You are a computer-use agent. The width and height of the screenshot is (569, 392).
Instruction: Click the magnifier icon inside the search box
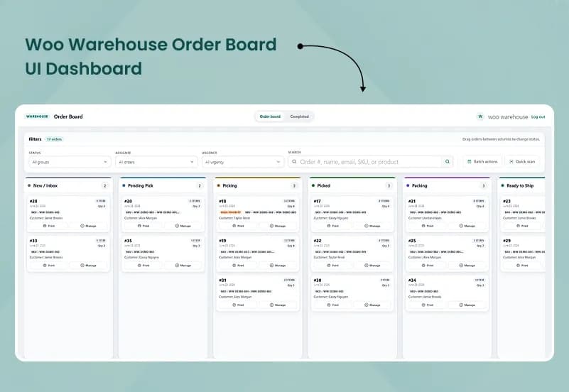pos(294,162)
